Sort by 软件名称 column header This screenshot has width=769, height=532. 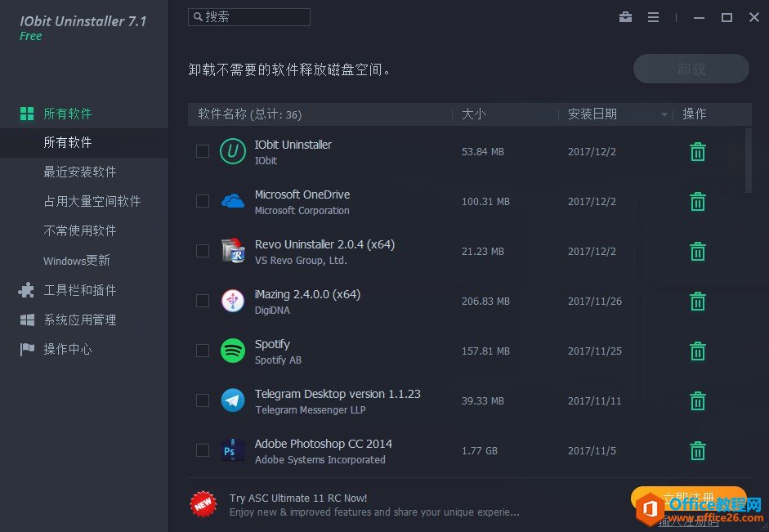pyautogui.click(x=249, y=114)
